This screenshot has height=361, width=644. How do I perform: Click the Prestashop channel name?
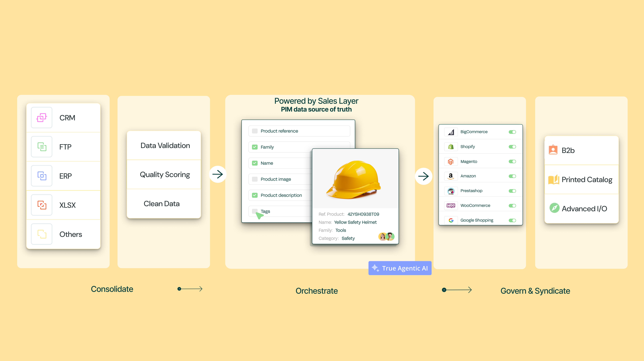472,191
